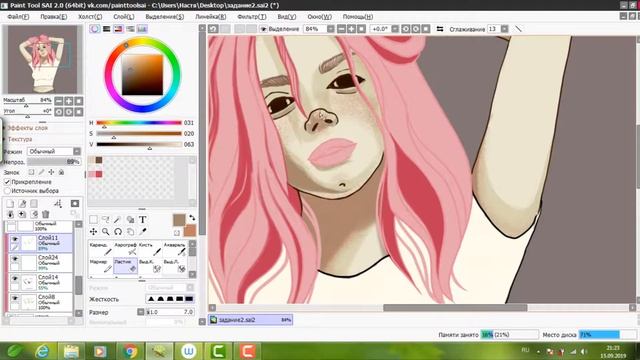This screenshot has height=360, width=640.
Task: Open the brush Размер multiplier dropdown
Action: click(x=140, y=312)
